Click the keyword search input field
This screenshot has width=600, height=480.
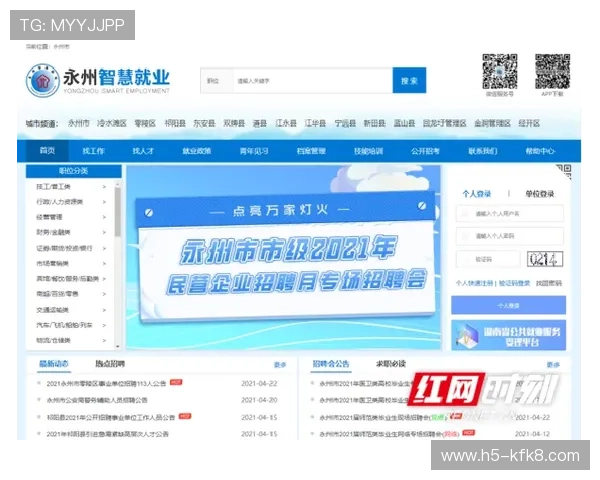click(313, 81)
